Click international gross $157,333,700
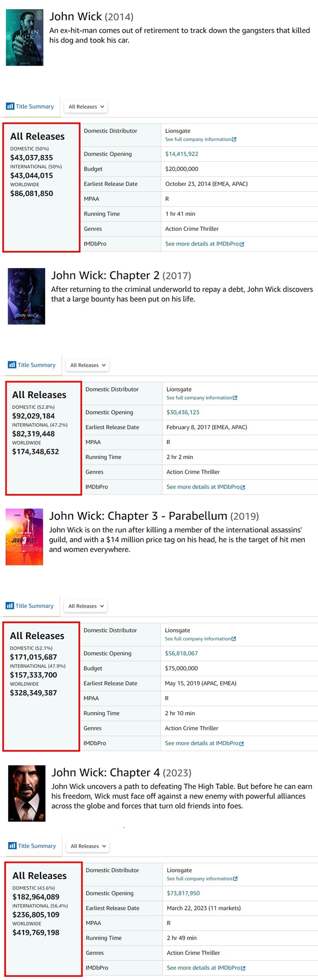This screenshot has width=318, height=980. (33, 675)
